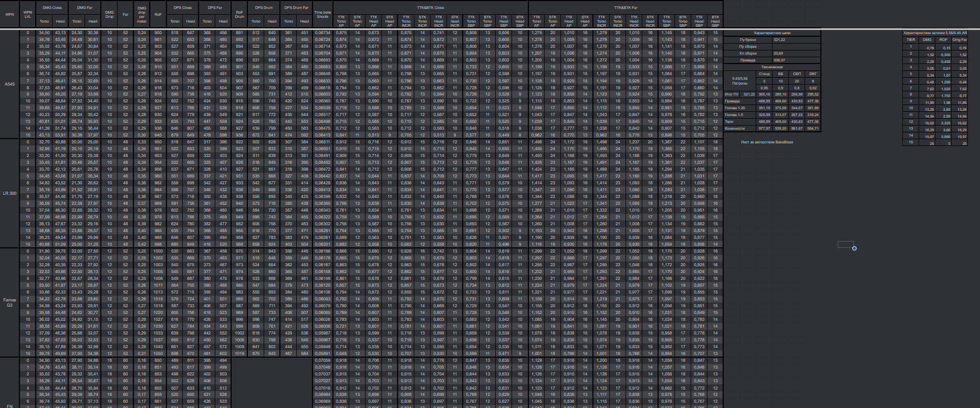Click the blue fill handle of selected cell
This screenshot has width=980, height=408.
point(854,248)
